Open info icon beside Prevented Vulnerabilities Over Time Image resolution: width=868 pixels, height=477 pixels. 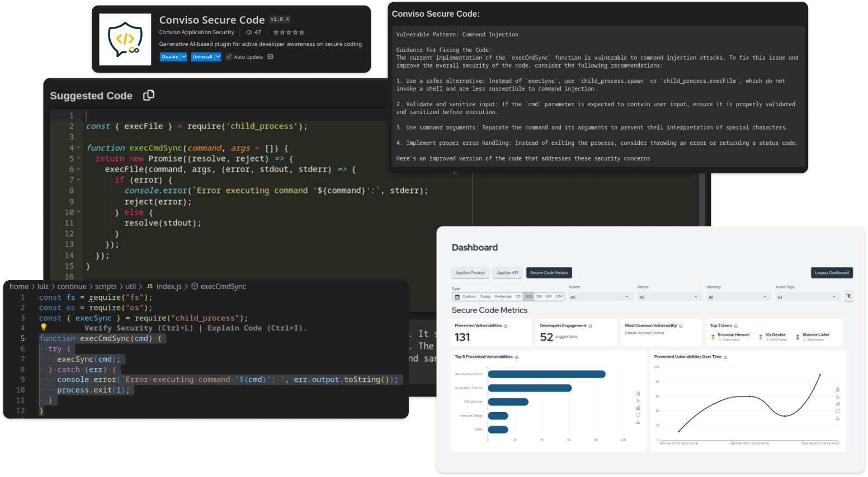pos(725,357)
